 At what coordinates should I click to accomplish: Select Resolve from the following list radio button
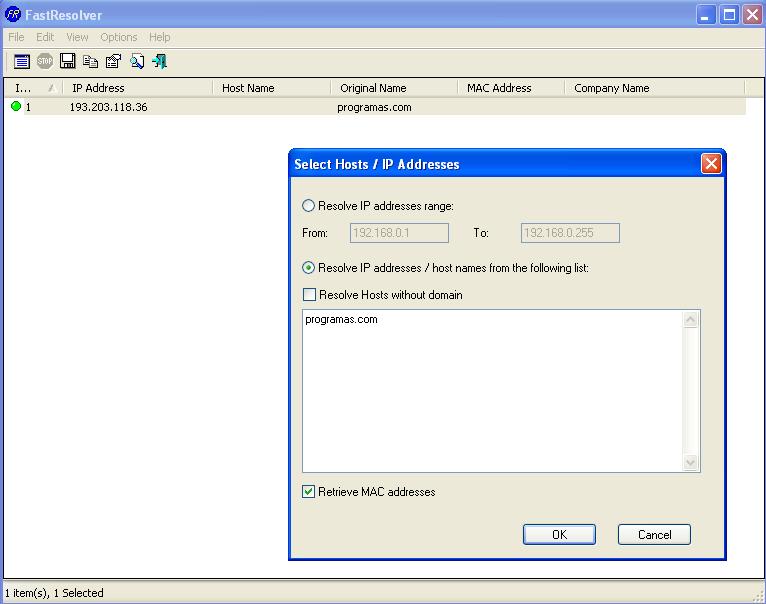coord(308,268)
